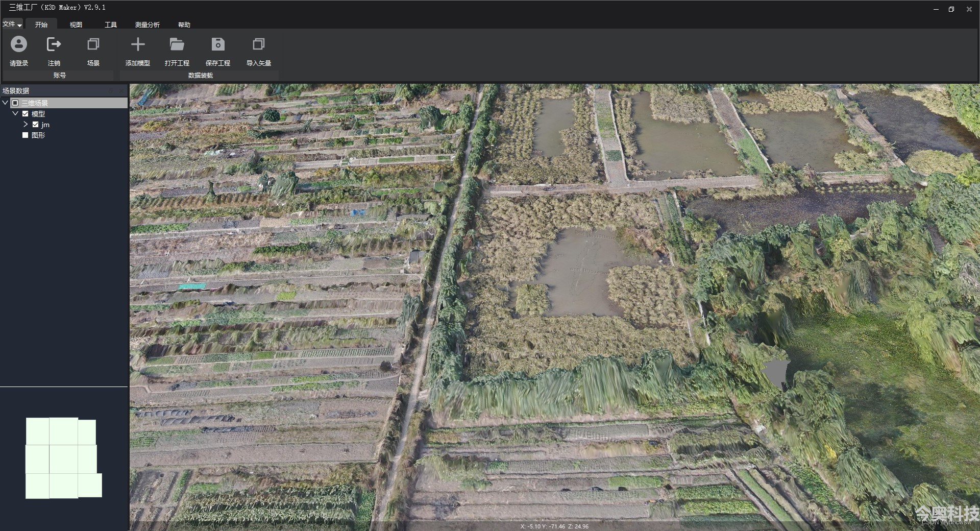Click the 添加模型 plus icon
Viewport: 980px width, 531px height.
pyautogui.click(x=138, y=44)
